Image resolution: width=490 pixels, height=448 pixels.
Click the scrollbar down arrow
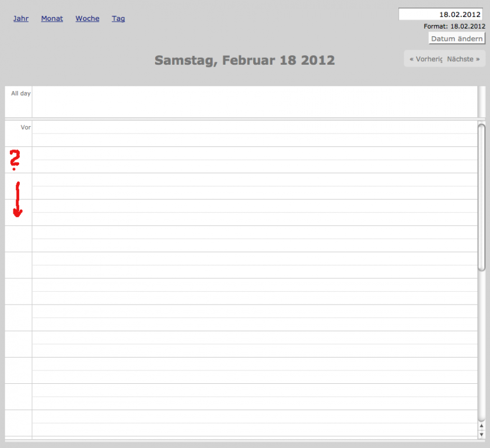pyautogui.click(x=481, y=435)
